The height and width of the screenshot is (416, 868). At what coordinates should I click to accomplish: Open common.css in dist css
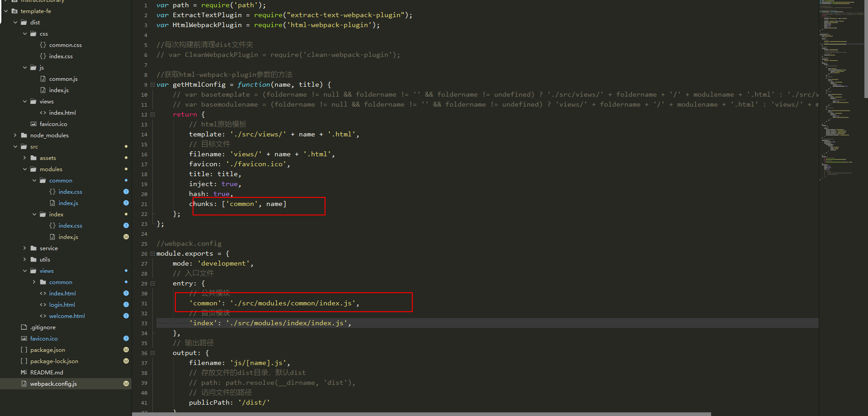point(66,45)
